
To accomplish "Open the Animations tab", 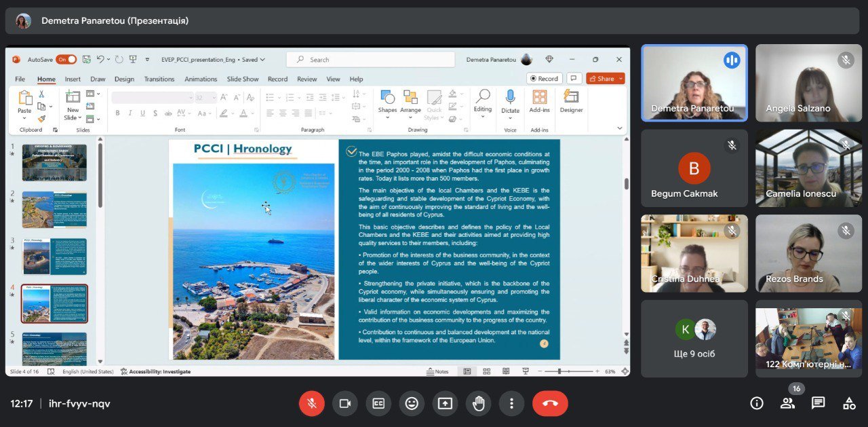I will click(x=201, y=79).
